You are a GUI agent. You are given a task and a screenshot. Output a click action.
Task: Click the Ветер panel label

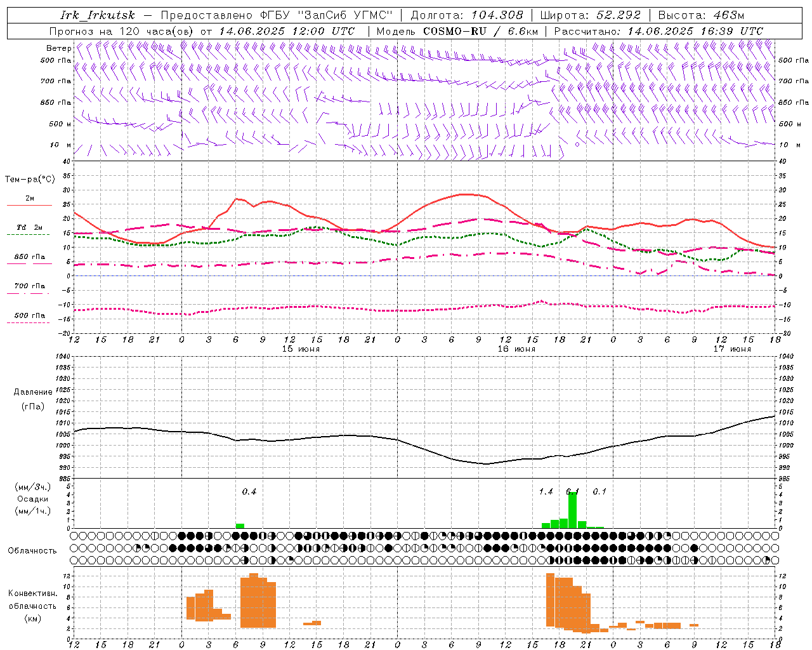[x=58, y=48]
